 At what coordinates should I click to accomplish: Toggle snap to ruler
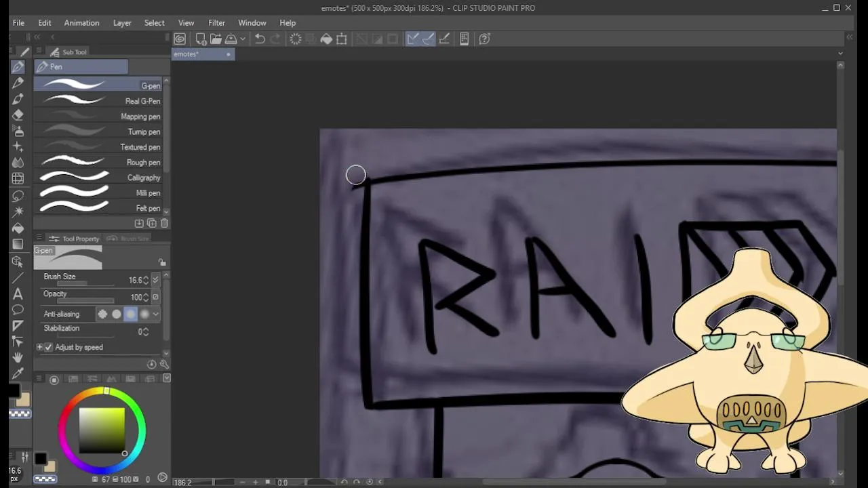pyautogui.click(x=412, y=39)
